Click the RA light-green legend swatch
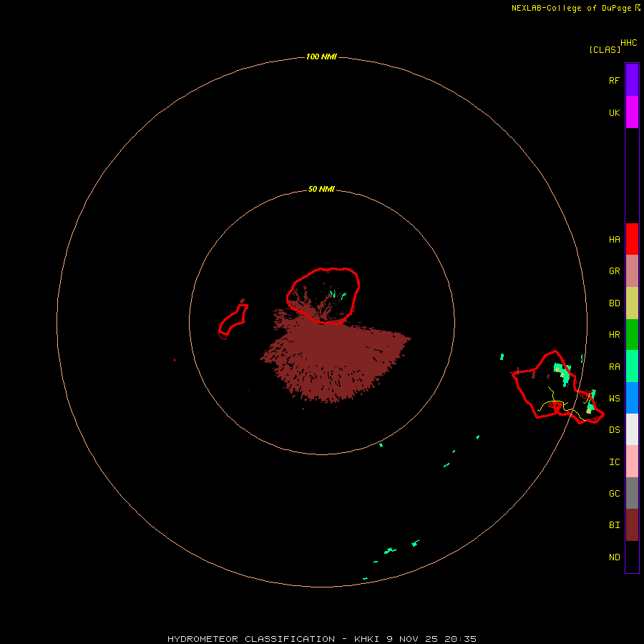Screen dimensions: 644x644 tap(632, 366)
